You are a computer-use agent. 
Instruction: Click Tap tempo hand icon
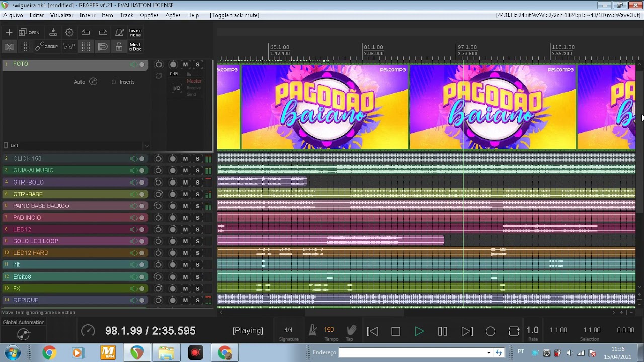pyautogui.click(x=351, y=330)
